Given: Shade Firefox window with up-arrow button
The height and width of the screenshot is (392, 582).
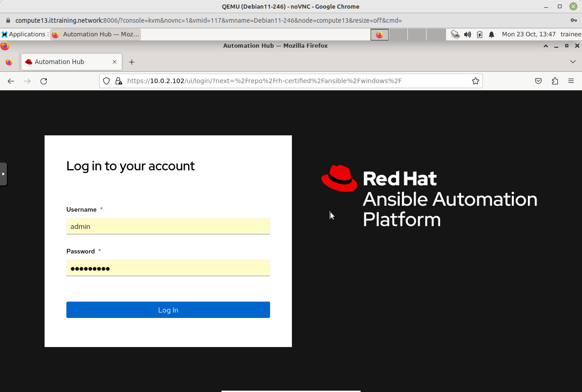Looking at the screenshot, I should [546, 46].
